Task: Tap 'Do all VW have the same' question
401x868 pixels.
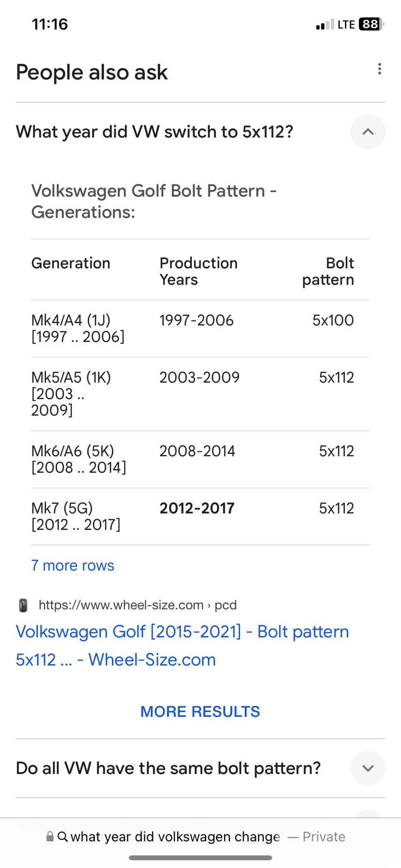Action: click(x=168, y=768)
